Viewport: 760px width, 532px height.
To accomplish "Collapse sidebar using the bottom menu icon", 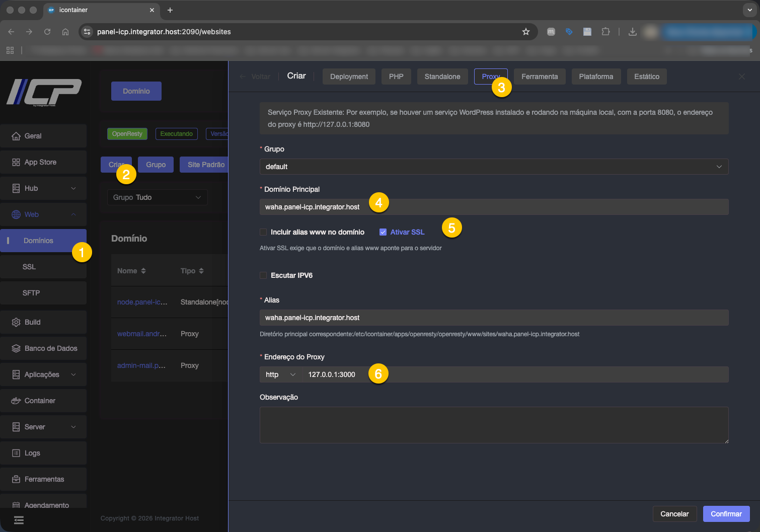I will (x=19, y=520).
